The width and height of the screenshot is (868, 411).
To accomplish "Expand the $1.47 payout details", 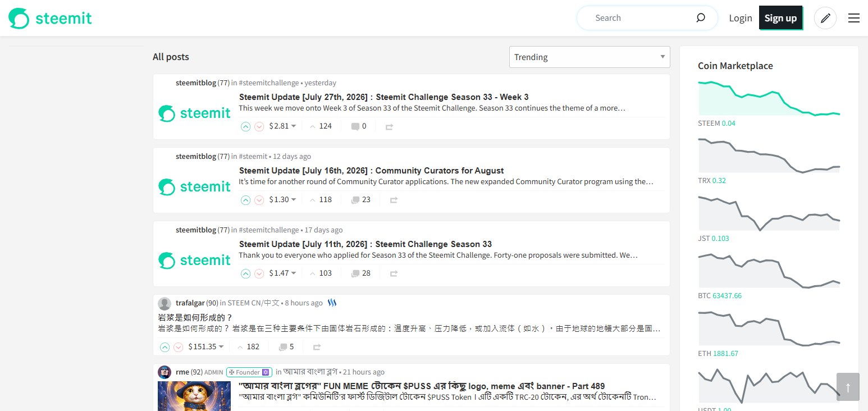I will click(x=282, y=273).
